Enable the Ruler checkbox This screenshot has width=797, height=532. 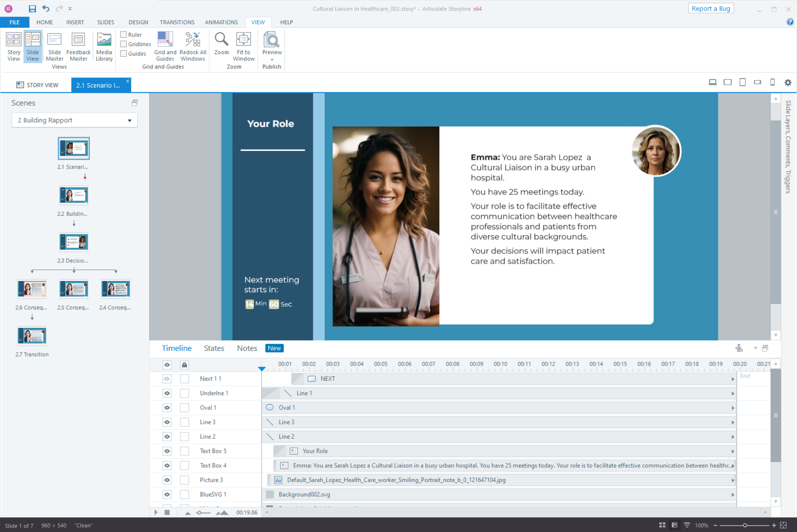[x=124, y=35]
